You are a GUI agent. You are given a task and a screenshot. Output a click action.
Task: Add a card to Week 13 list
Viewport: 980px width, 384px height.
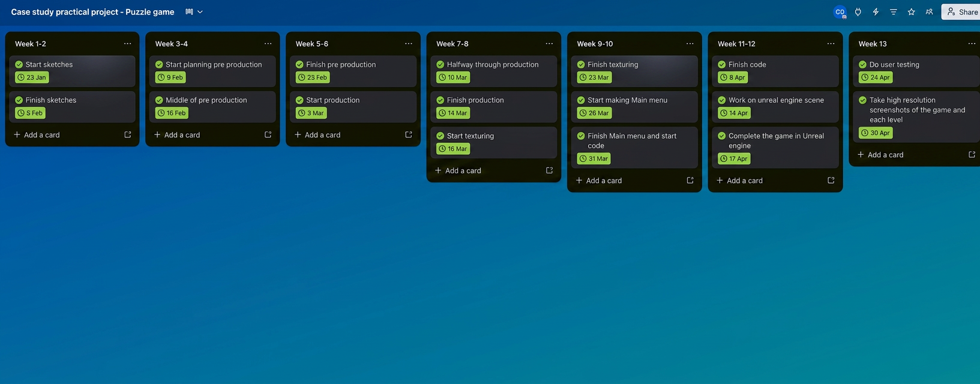[880, 155]
